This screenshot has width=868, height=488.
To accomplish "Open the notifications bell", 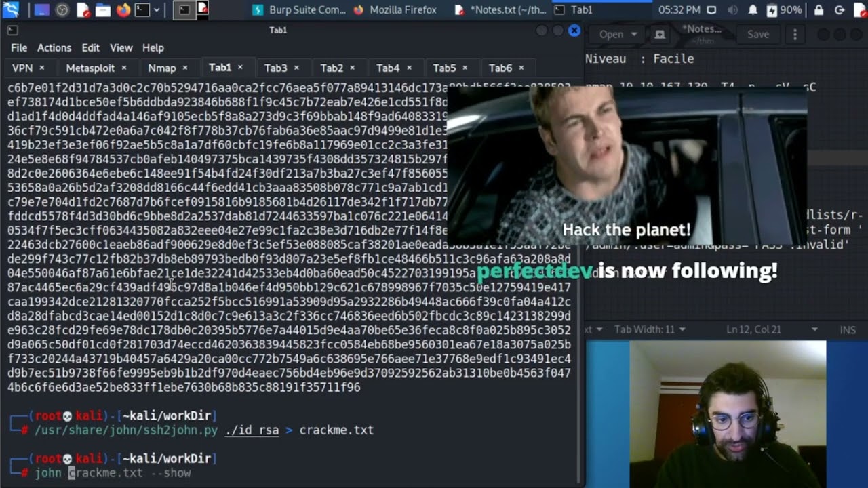I will pyautogui.click(x=753, y=9).
